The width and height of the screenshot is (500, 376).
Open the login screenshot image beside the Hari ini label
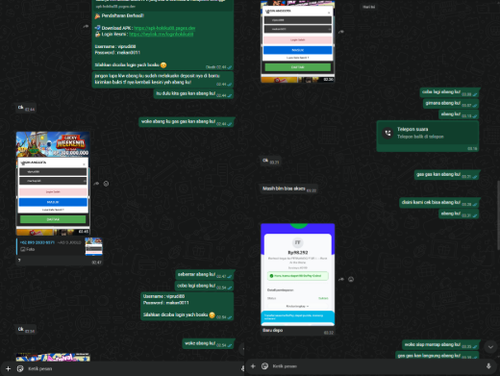(298, 41)
